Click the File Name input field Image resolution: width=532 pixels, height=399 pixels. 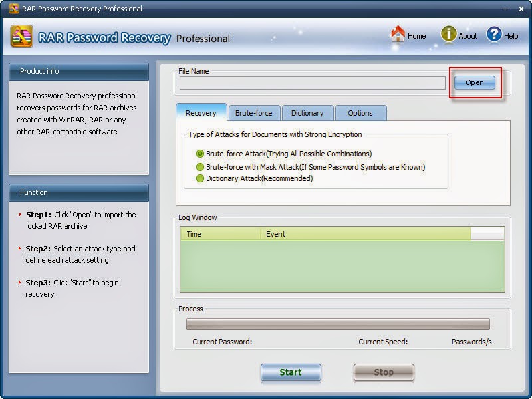pyautogui.click(x=313, y=83)
